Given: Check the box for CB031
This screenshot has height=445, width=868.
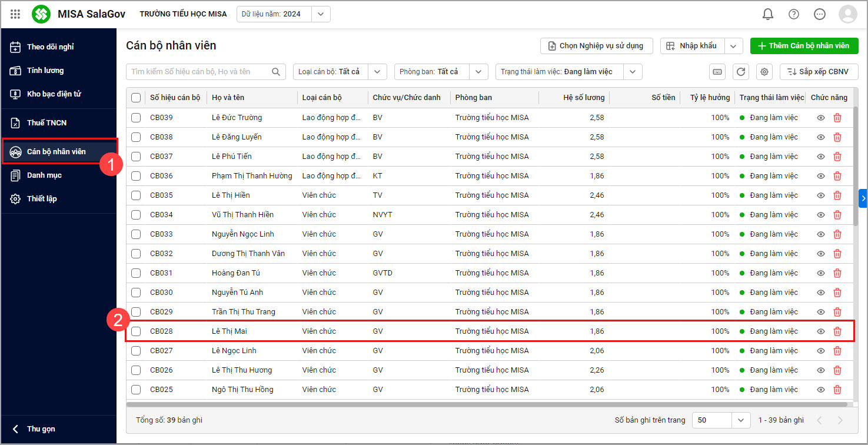Looking at the screenshot, I should [136, 273].
